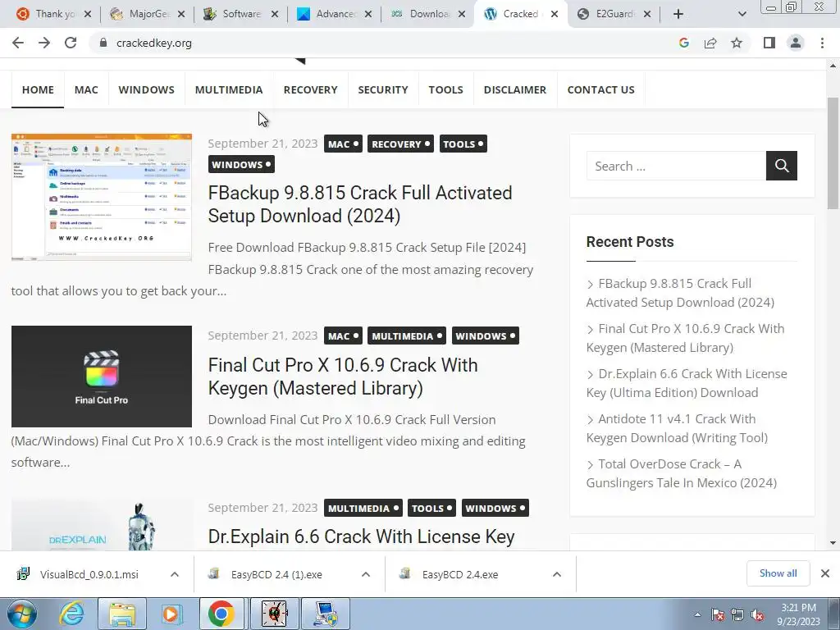Click the address bar URL
The height and width of the screenshot is (630, 840).
click(153, 43)
